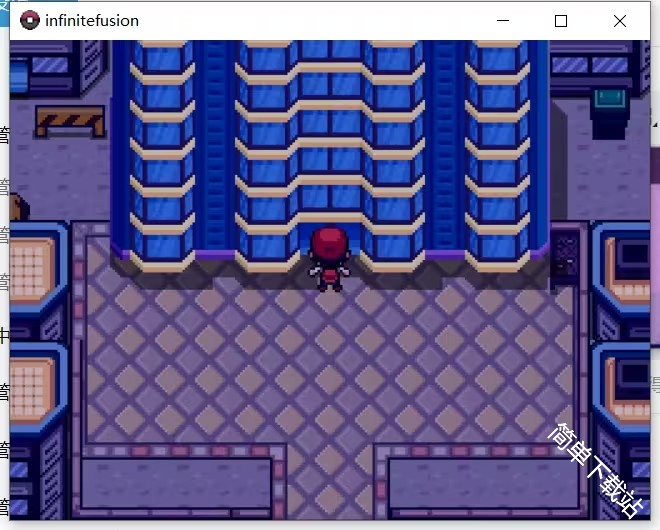
Task: Click the top-left blue building window
Action: (50, 65)
